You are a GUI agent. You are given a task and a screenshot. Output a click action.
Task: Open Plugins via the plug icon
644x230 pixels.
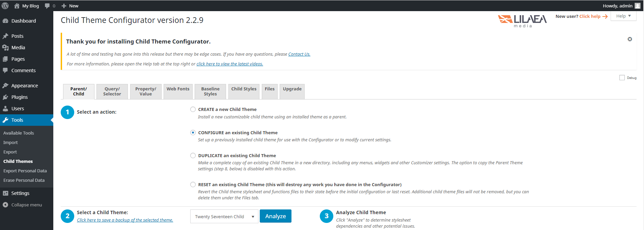click(x=5, y=97)
